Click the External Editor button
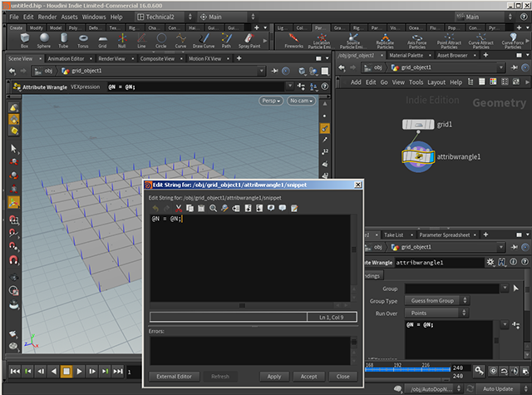Screen dimensions: 532x395 (x=174, y=377)
